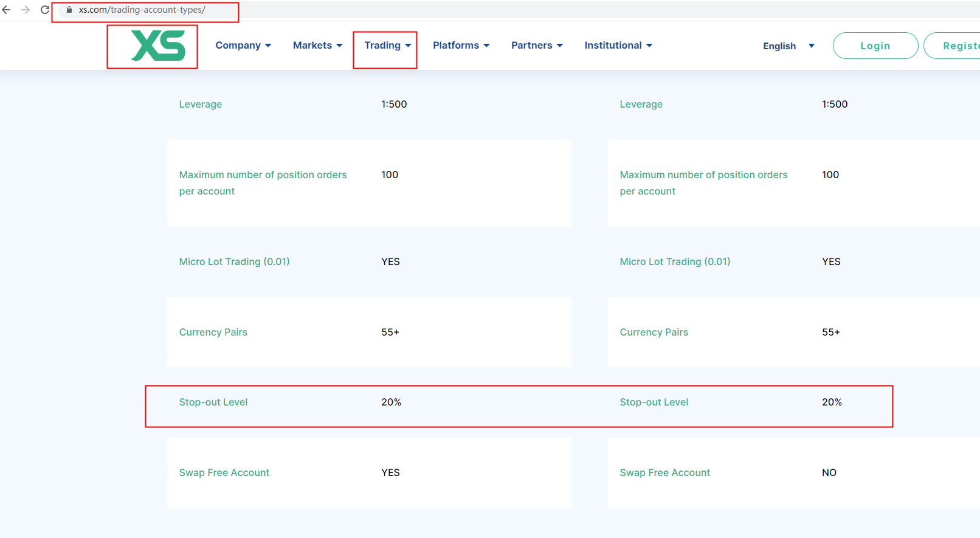Image resolution: width=980 pixels, height=538 pixels.
Task: Open the Markets dropdown menu
Action: tap(317, 46)
